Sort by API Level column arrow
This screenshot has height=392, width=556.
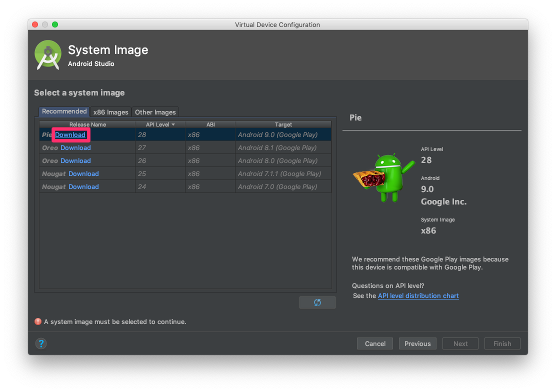coord(173,124)
